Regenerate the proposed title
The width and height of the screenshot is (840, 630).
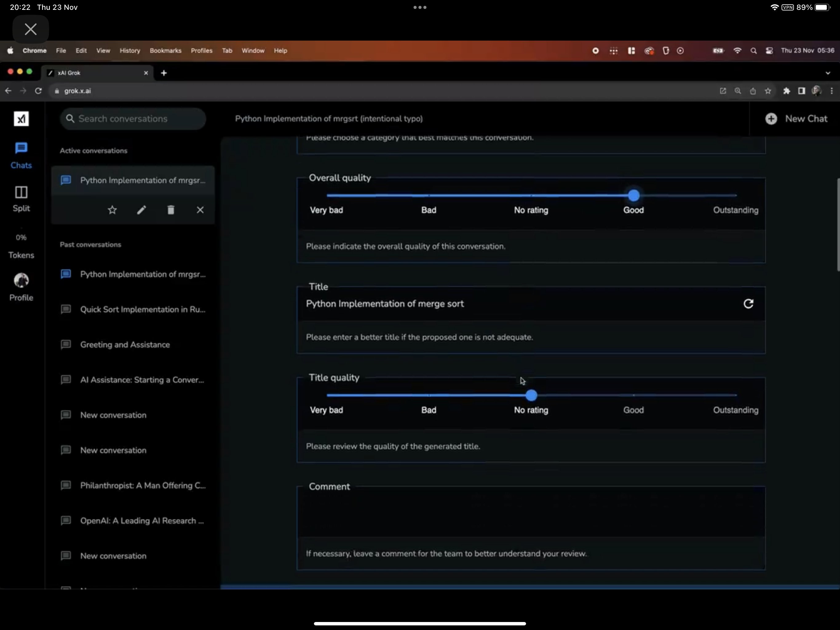(x=748, y=304)
